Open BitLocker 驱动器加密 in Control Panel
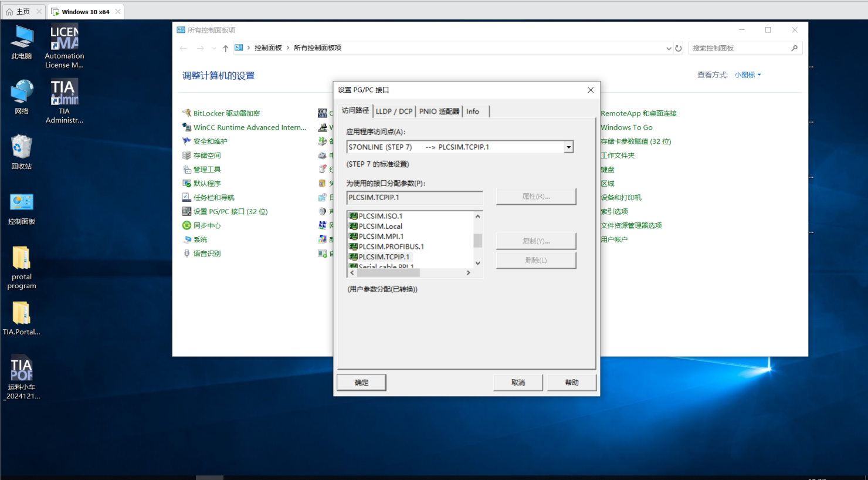 point(226,113)
